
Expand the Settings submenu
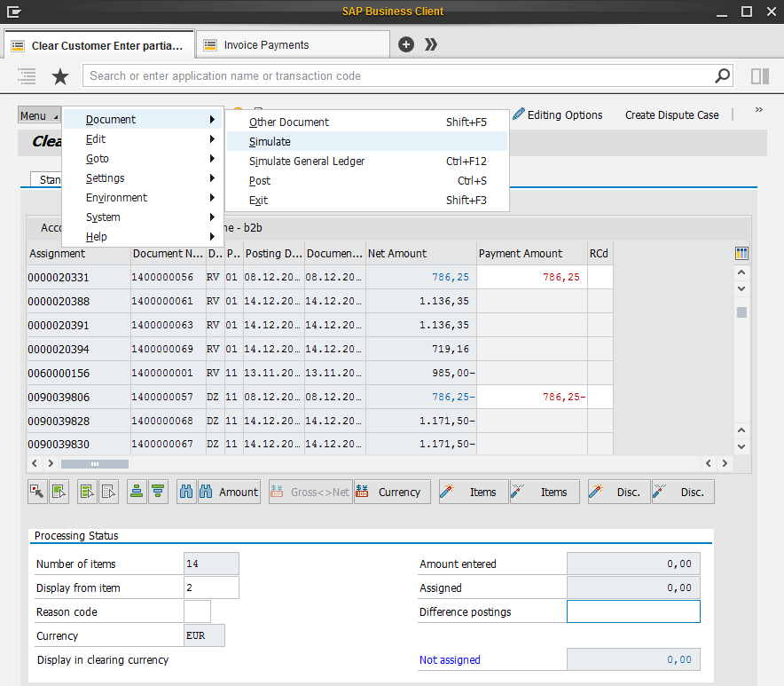click(143, 178)
